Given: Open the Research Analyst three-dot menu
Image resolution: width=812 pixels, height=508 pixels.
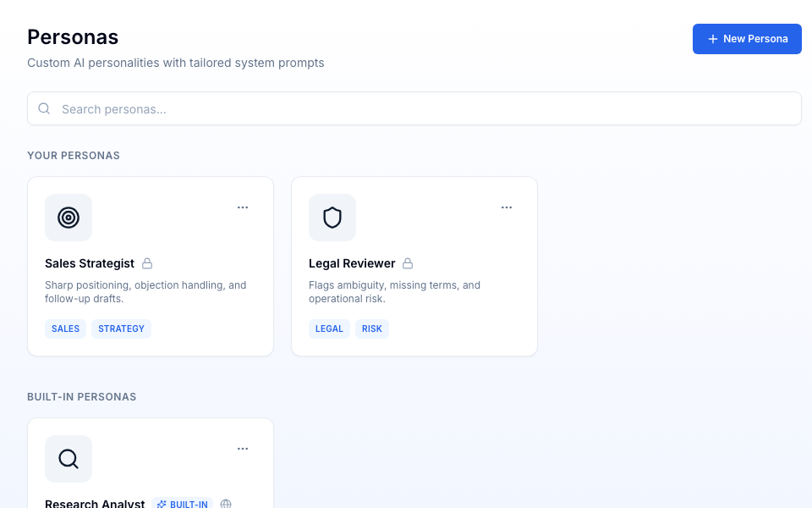Looking at the screenshot, I should tap(243, 449).
